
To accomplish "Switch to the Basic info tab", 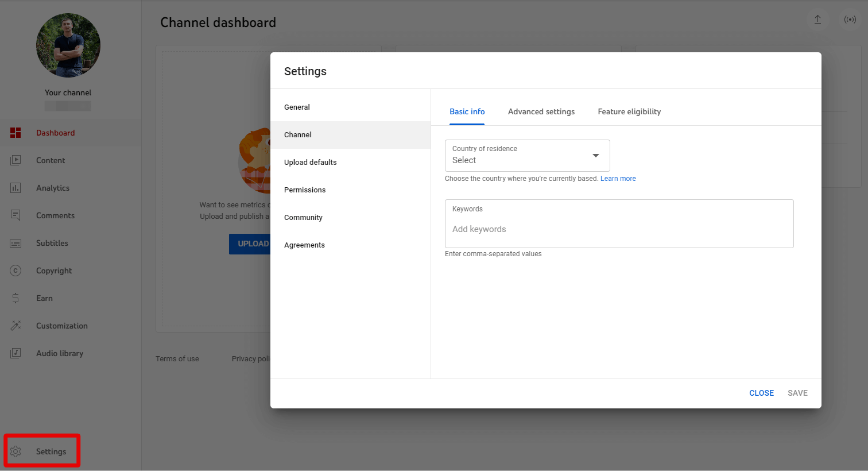I will point(467,111).
